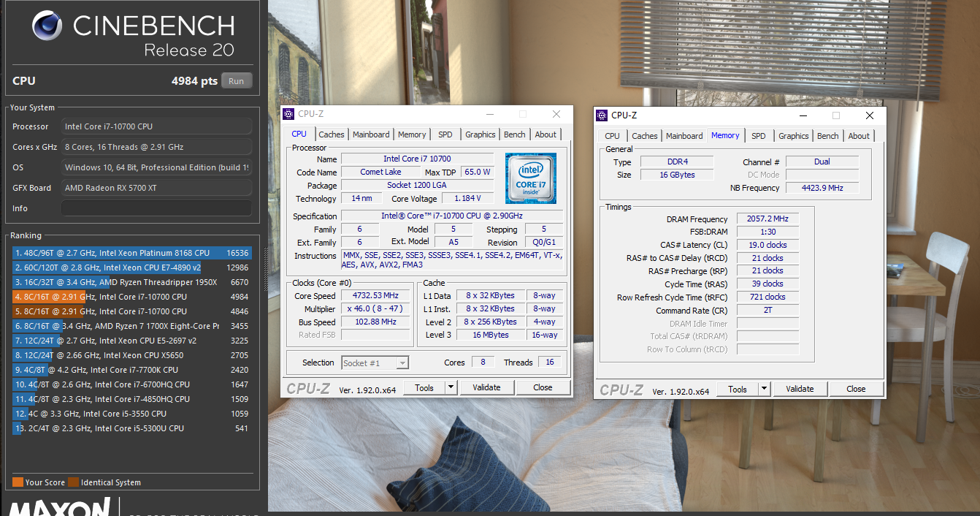Click the Core Speed value 4732.53 MHz
The width and height of the screenshot is (980, 516).
377,296
